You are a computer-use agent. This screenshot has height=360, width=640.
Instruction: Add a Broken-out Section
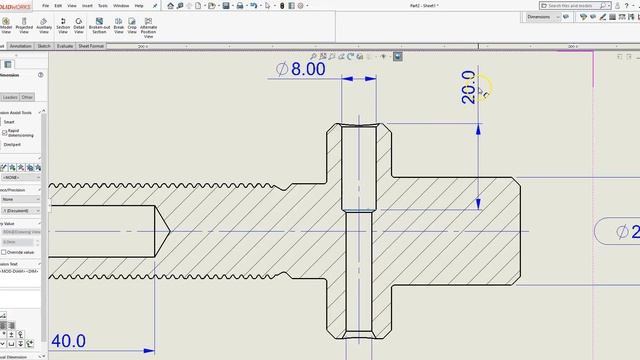click(x=99, y=25)
